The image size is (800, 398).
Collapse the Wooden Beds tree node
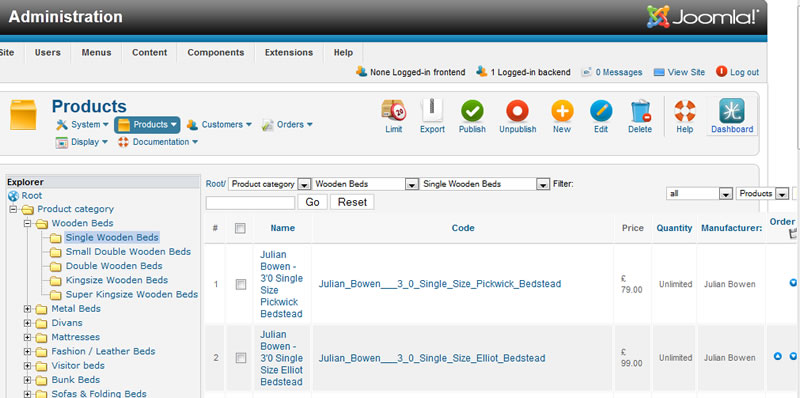click(x=27, y=223)
